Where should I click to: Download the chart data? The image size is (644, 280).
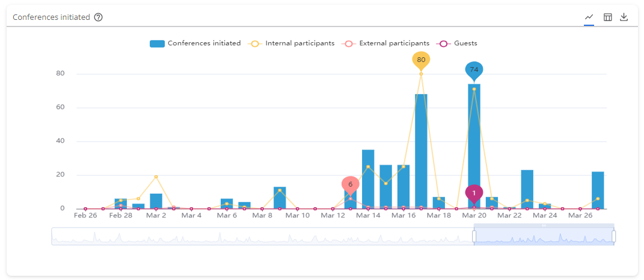624,17
